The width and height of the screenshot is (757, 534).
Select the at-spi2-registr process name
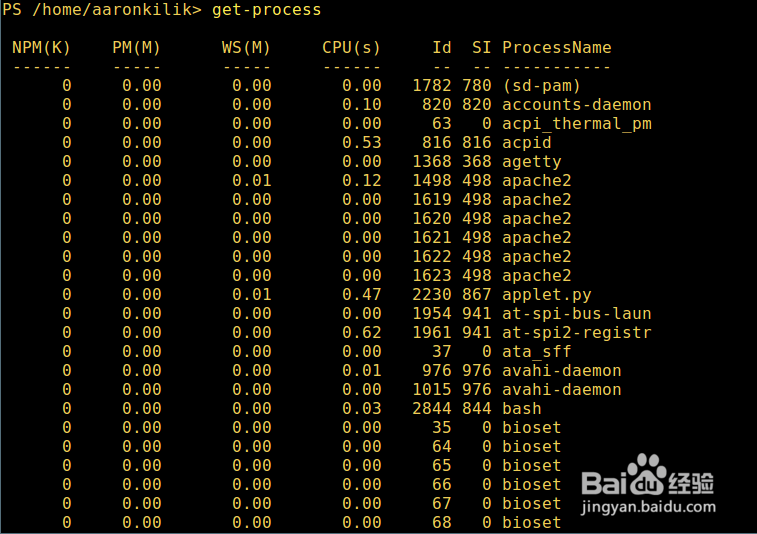coord(576,333)
